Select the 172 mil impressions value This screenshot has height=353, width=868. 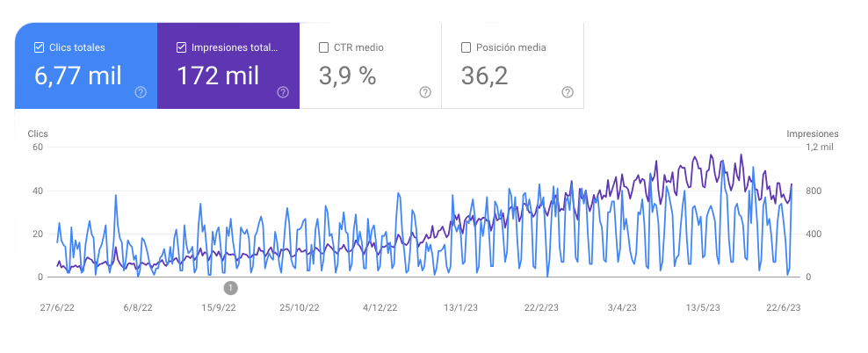(218, 76)
